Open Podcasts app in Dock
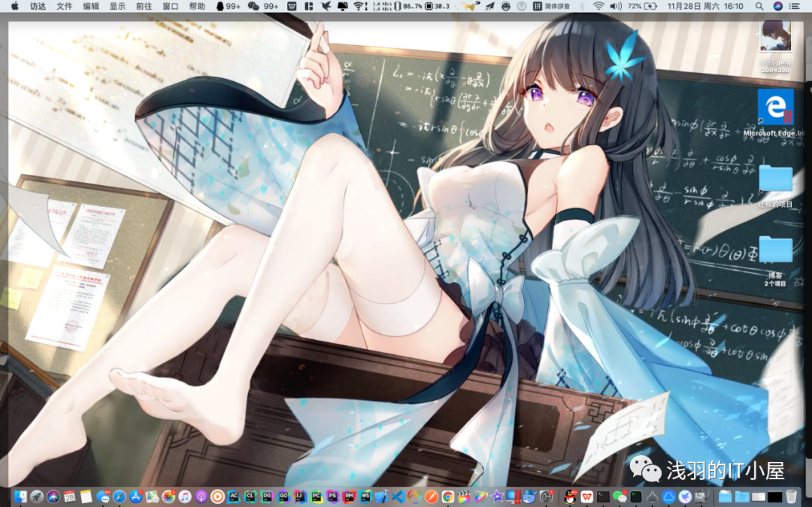The width and height of the screenshot is (812, 507). point(201,496)
